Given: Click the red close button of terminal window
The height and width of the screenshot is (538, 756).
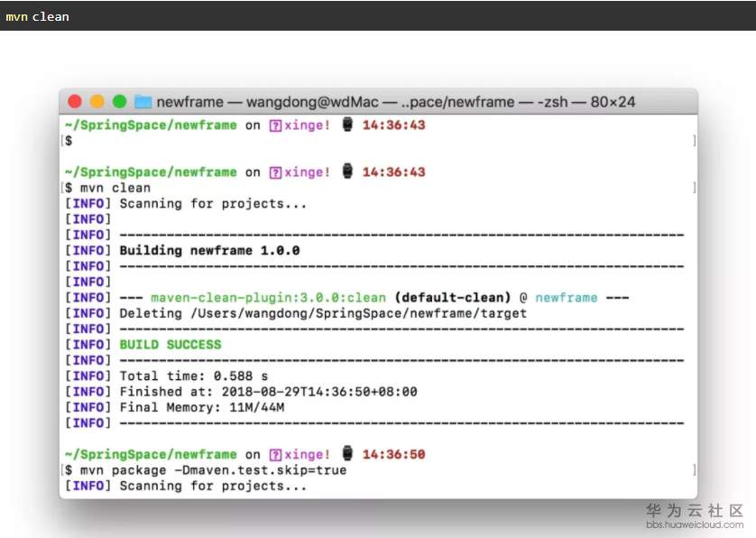Looking at the screenshot, I should [x=75, y=102].
